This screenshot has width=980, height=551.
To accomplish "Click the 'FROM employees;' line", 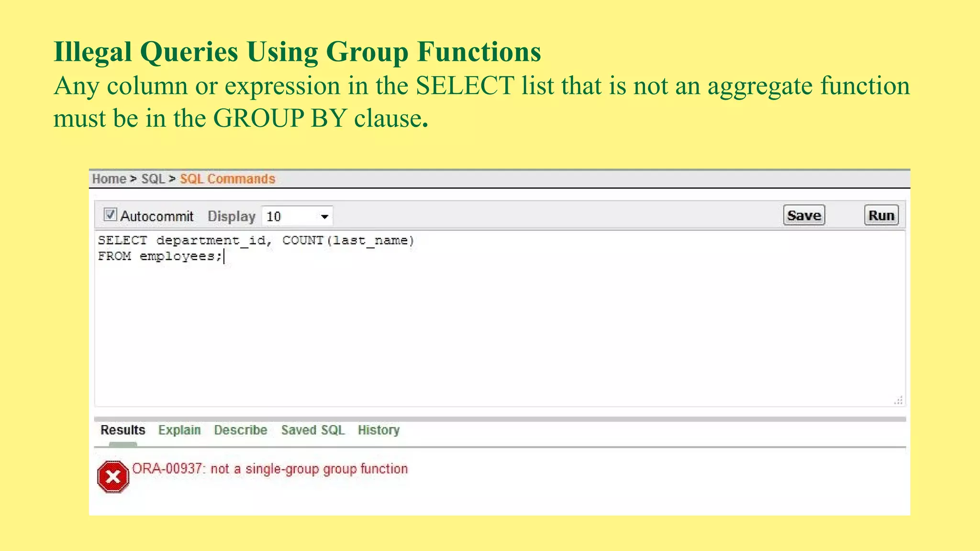I will tap(160, 256).
